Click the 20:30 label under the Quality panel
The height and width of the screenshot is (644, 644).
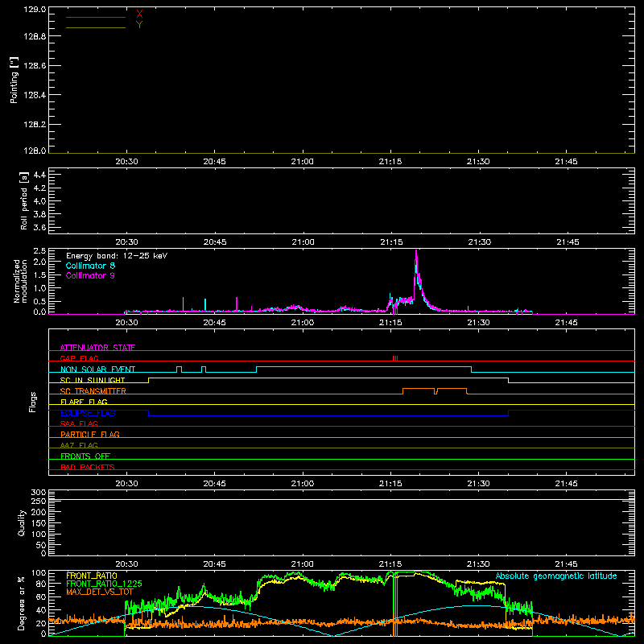click(126, 564)
